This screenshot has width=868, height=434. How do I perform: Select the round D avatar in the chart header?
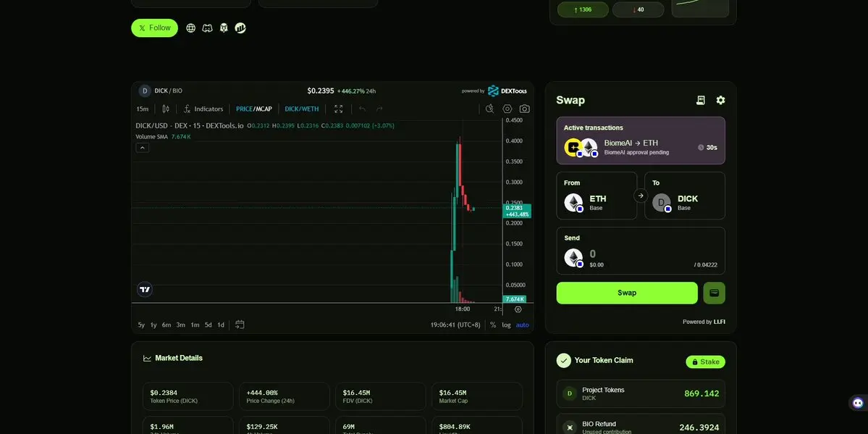click(145, 91)
